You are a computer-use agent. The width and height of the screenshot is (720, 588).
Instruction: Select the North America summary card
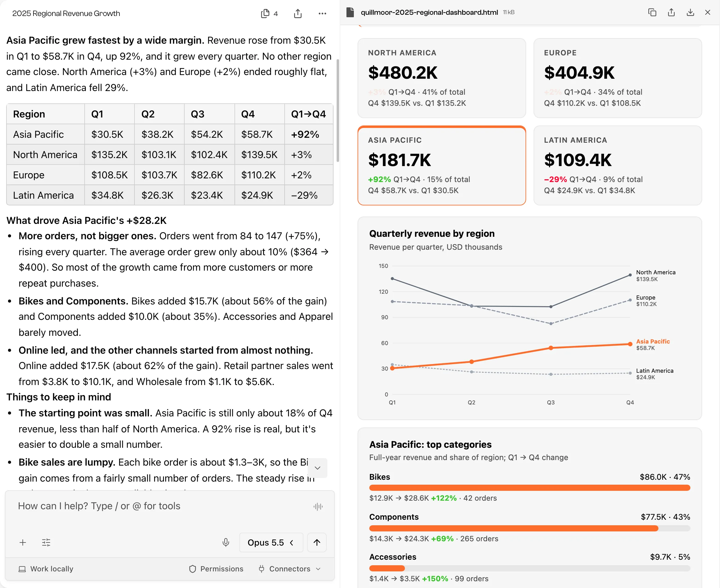442,78
